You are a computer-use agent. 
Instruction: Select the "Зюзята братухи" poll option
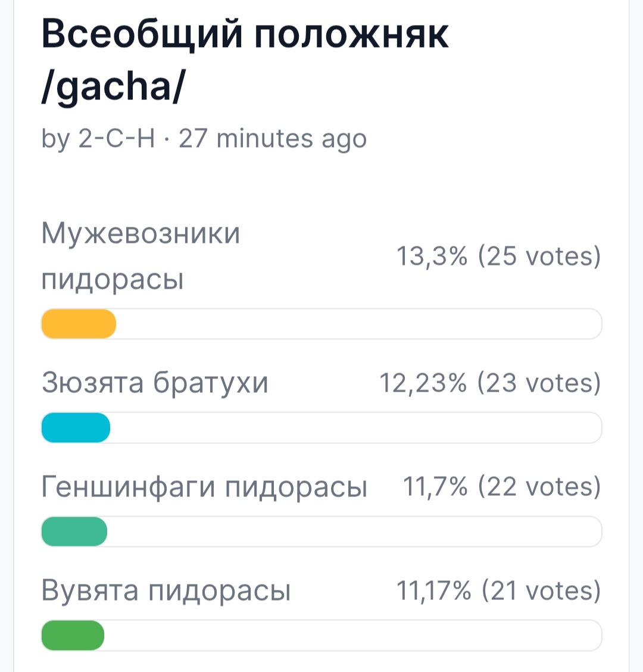coord(155,382)
